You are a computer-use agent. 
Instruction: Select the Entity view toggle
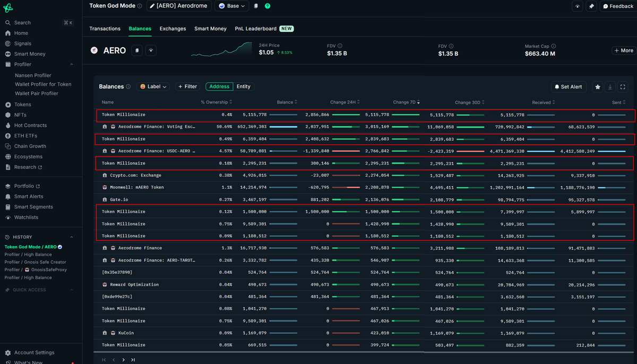point(244,86)
